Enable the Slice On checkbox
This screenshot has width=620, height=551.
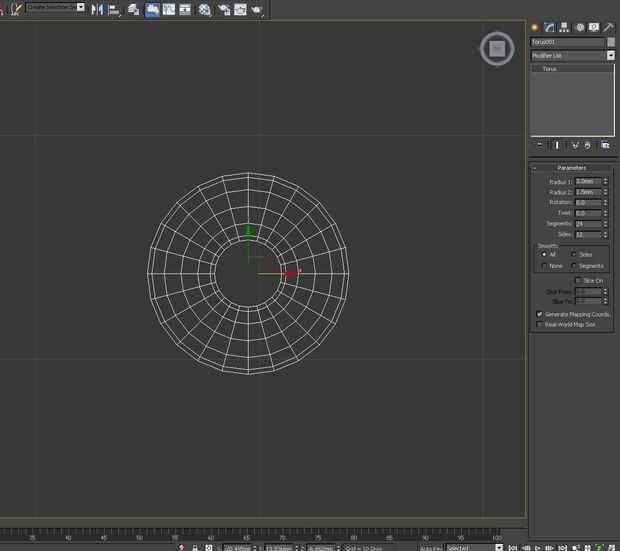[x=577, y=281]
